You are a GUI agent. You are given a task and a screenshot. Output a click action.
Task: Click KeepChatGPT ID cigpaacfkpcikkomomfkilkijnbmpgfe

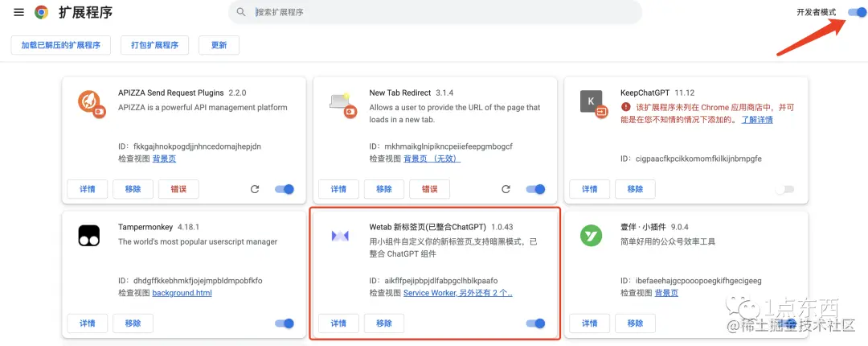[x=698, y=159]
